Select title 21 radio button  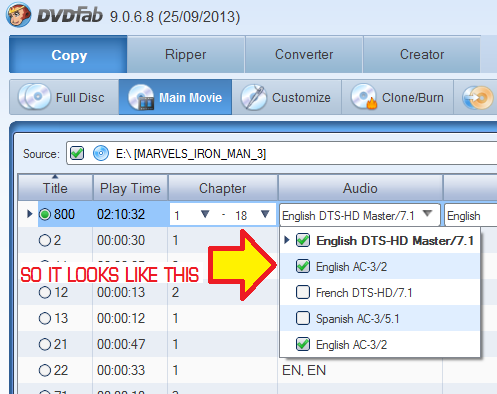pyautogui.click(x=45, y=344)
